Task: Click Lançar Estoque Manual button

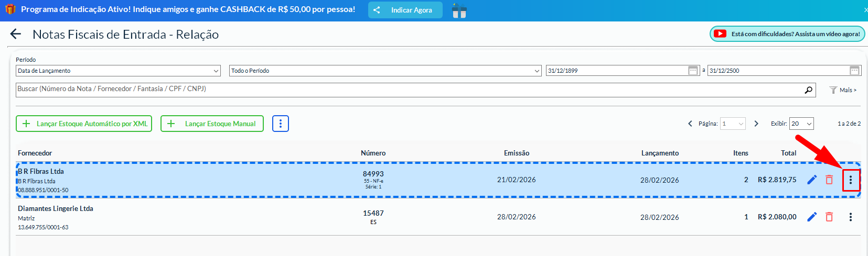Action: [x=212, y=124]
